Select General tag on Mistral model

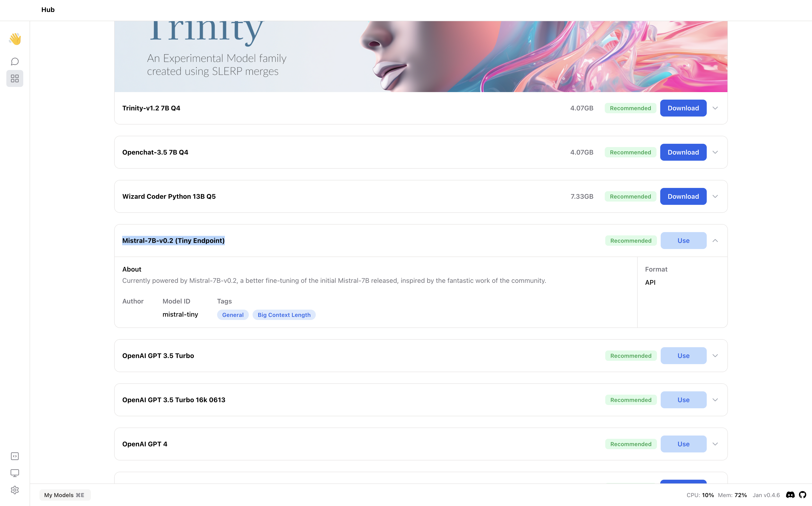pyautogui.click(x=233, y=315)
